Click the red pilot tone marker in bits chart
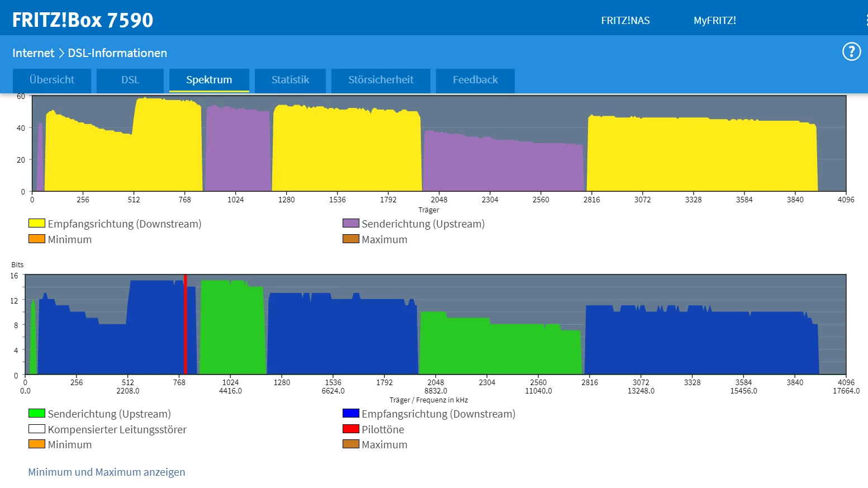Screen dimensions: 868x488 click(x=186, y=324)
